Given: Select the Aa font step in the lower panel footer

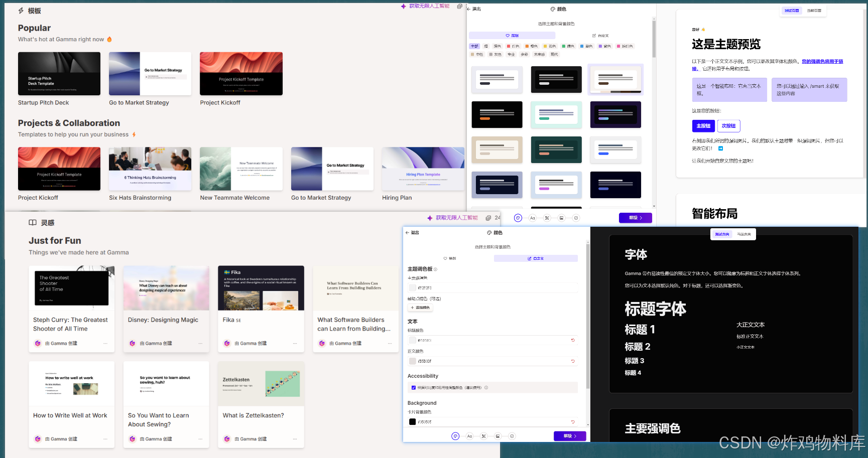Looking at the screenshot, I should click(x=469, y=436).
